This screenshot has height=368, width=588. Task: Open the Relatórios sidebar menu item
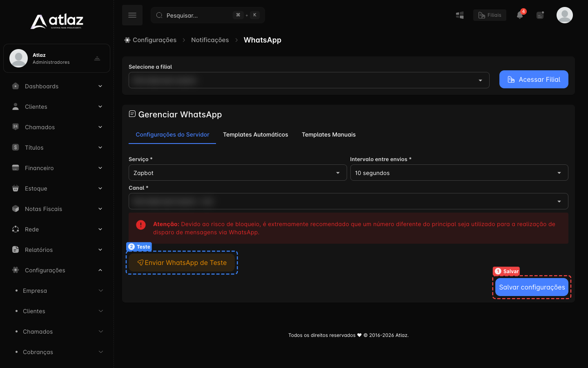tap(57, 250)
